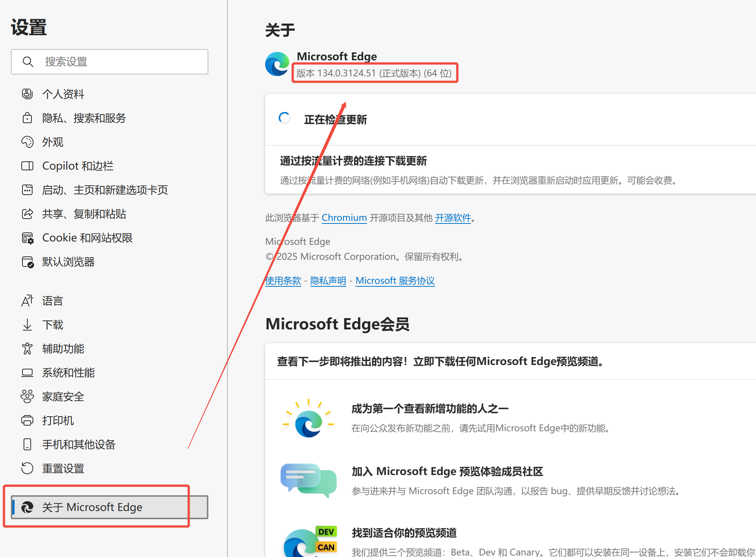Open the 隐私声明 link
Screen dimensions: 756x557
[x=328, y=280]
